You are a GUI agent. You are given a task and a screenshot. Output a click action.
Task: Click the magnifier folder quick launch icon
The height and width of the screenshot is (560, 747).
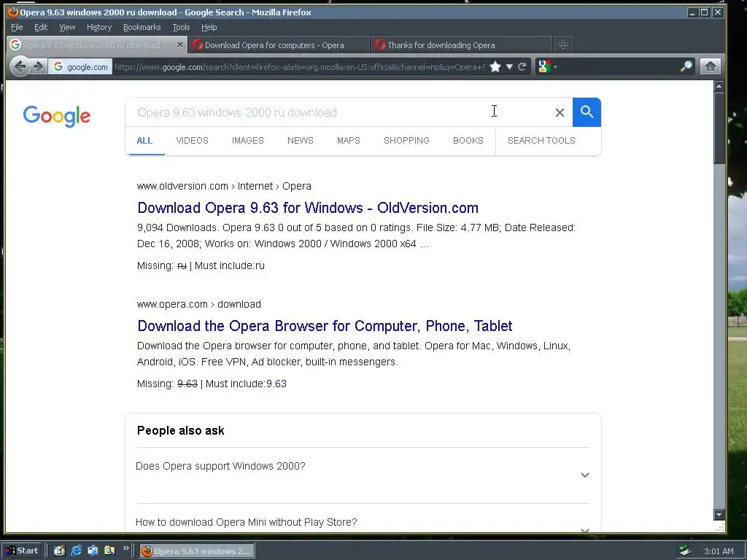click(x=109, y=551)
